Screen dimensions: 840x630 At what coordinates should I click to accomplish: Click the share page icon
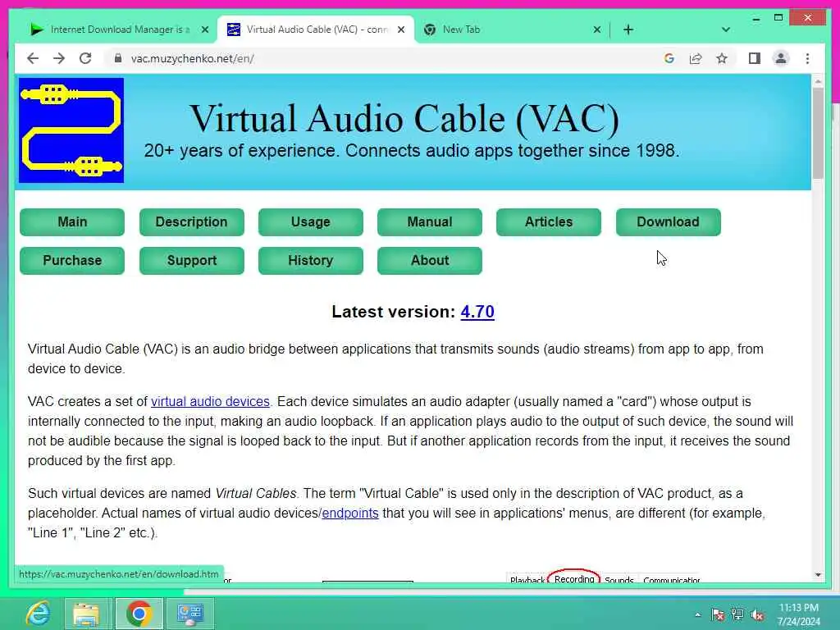[696, 58]
